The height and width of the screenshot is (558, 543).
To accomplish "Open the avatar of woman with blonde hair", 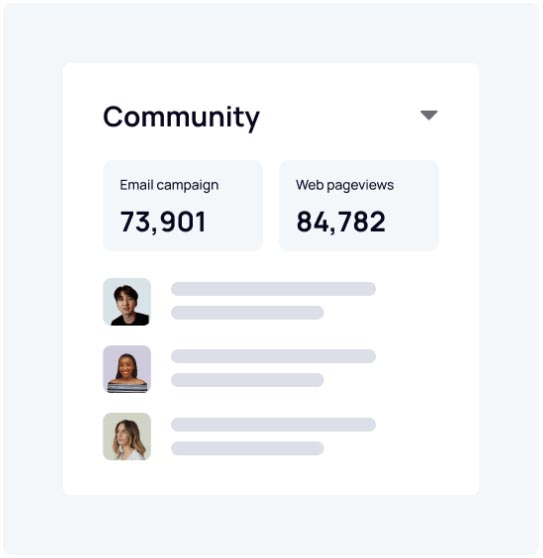I will (x=127, y=436).
